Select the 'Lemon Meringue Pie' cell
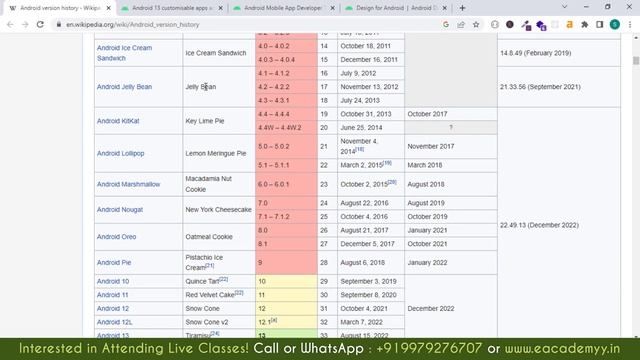Image resolution: width=640 pixels, height=360 pixels. click(x=219, y=153)
